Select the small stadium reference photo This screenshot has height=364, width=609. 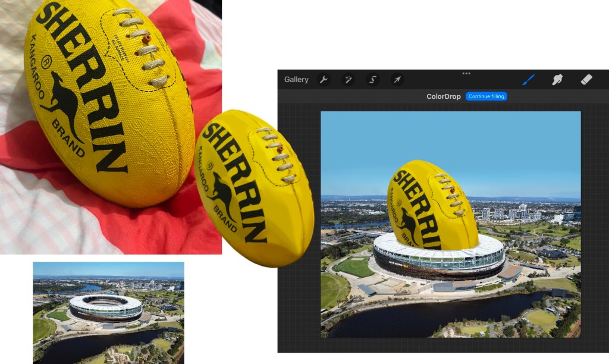[x=108, y=312]
